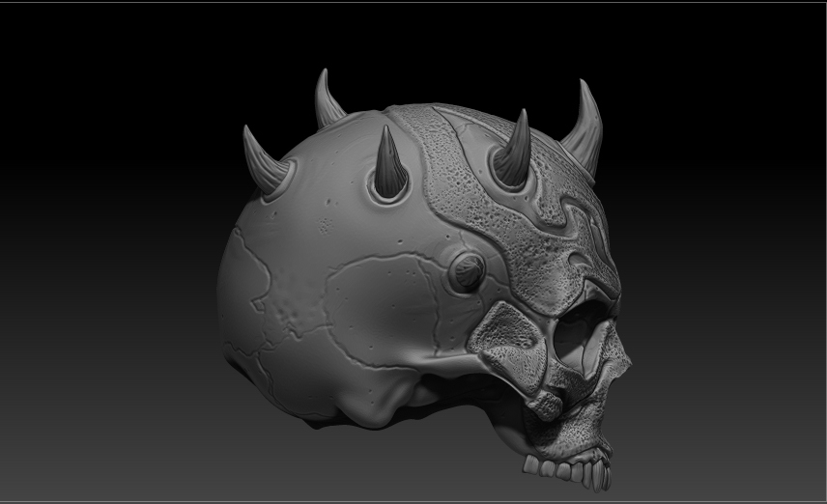The height and width of the screenshot is (504, 827).
Task: Click the round stub horn at the temple
Action: coord(467,272)
